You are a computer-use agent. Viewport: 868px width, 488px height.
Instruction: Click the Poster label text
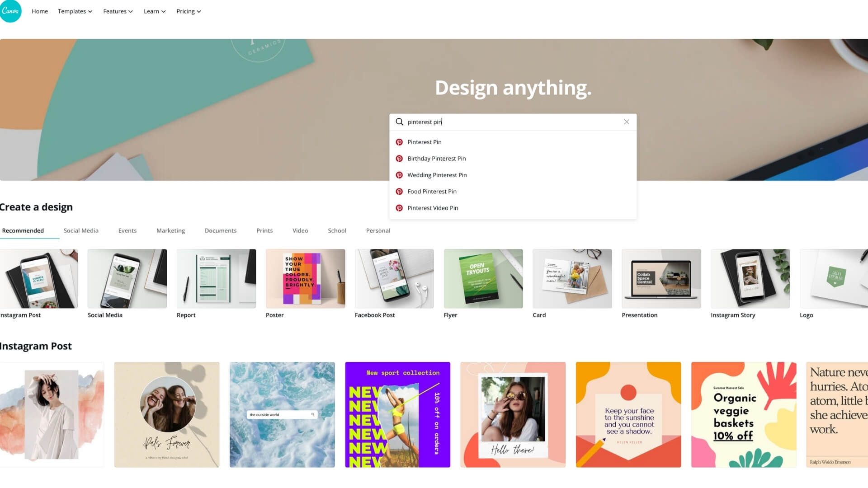coord(275,315)
